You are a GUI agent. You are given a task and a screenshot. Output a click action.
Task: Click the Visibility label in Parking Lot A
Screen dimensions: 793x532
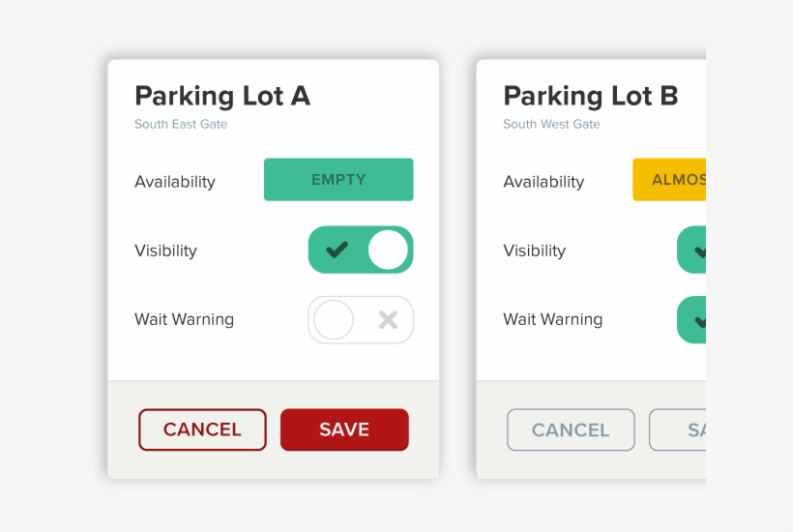165,251
